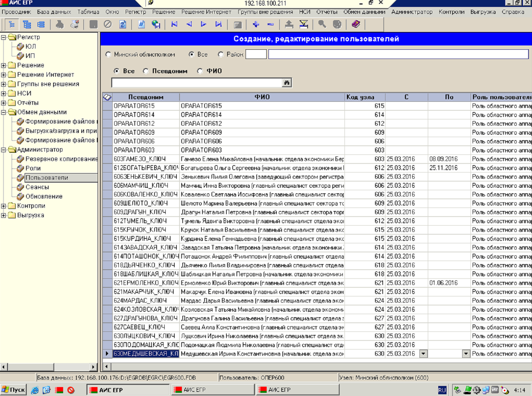Screen dimensions: 532x396
Task: Click the RU language indicator
Action: click(442, 390)
